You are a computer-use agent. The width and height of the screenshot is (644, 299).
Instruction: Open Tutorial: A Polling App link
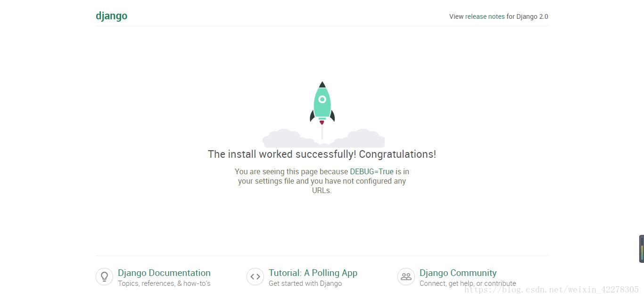[313, 273]
